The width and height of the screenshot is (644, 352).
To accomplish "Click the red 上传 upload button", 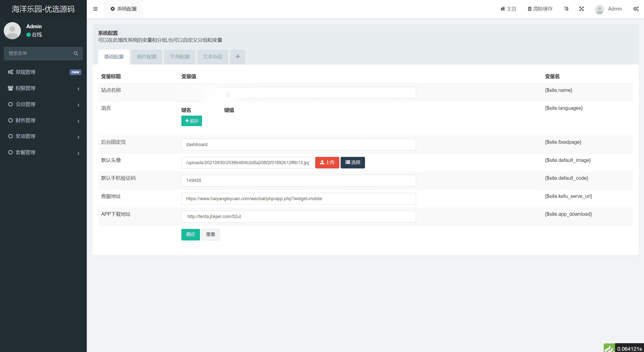I will (x=327, y=162).
